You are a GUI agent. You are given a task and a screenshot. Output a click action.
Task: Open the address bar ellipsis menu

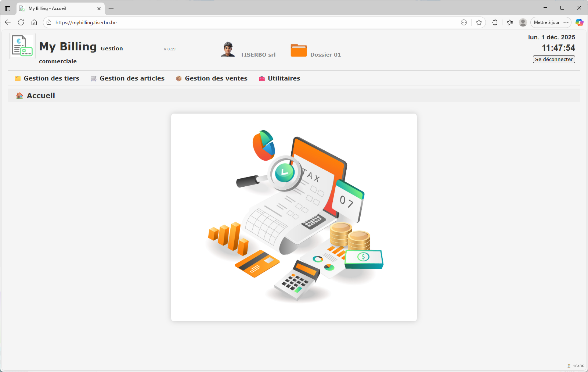(464, 22)
